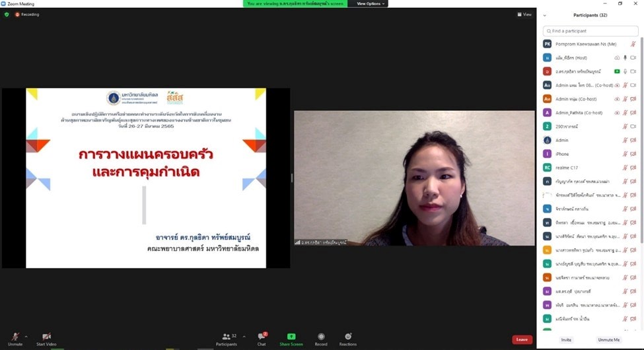
Task: Click camera-off icon on iPhone row
Action: tap(633, 154)
